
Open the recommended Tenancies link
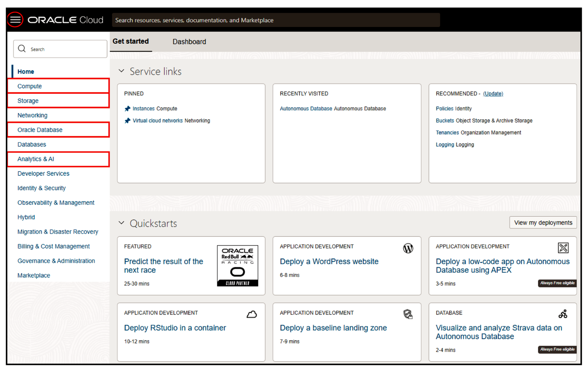[x=447, y=133]
